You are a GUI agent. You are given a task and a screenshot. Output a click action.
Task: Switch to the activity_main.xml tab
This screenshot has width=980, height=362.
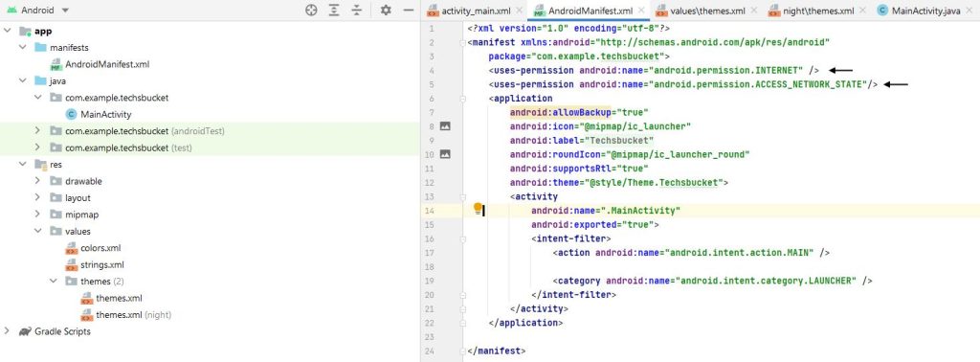(477, 11)
